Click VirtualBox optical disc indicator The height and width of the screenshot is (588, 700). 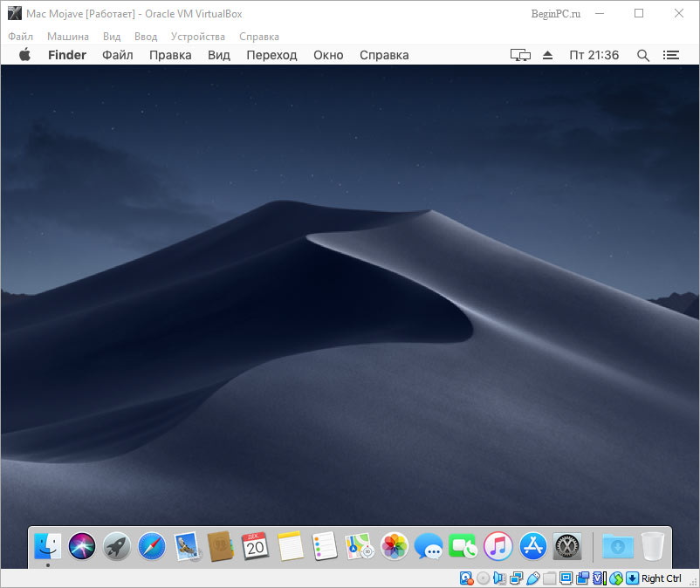click(x=483, y=578)
